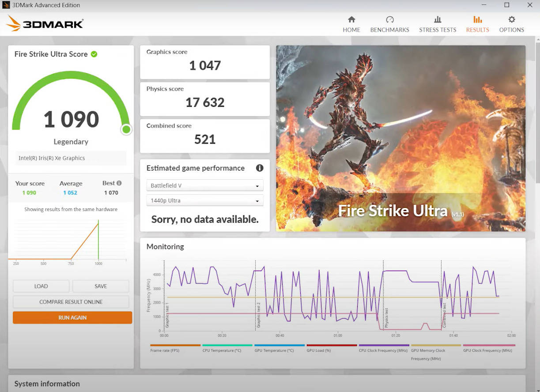Click the green validation checkmark icon
Viewport: 540px width, 392px height.
tap(94, 54)
